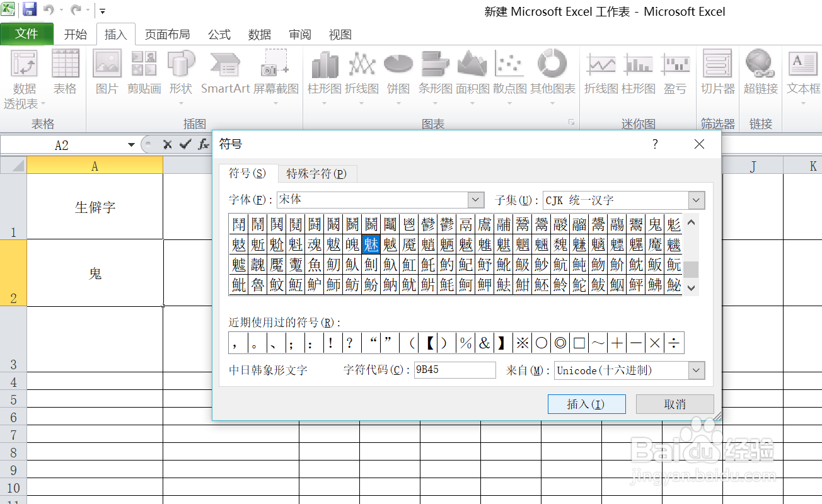Switch to the Formulas (公式) tab
This screenshot has width=822, height=504.
pyautogui.click(x=219, y=35)
